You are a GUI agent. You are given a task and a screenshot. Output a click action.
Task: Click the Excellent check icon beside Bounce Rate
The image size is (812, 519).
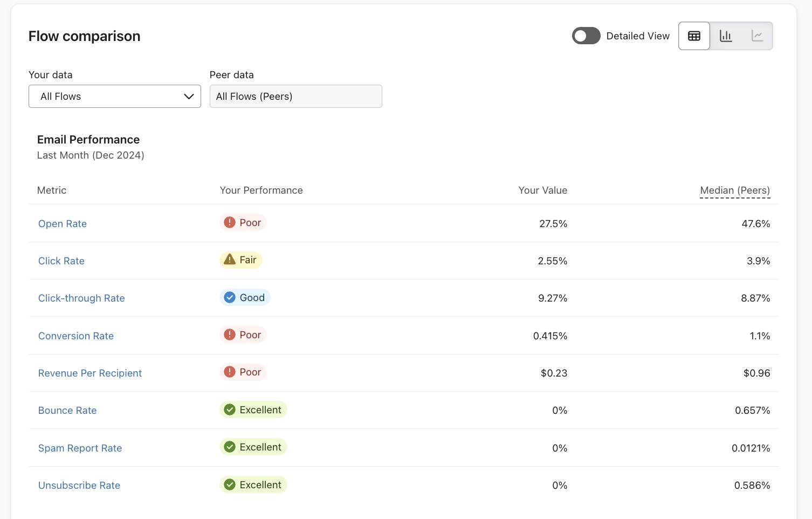click(x=229, y=409)
